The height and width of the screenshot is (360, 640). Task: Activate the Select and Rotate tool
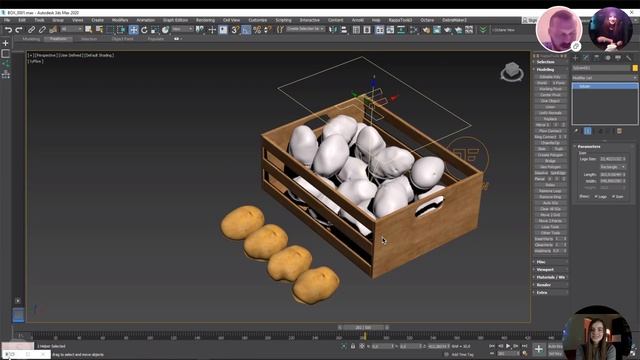pos(144,30)
